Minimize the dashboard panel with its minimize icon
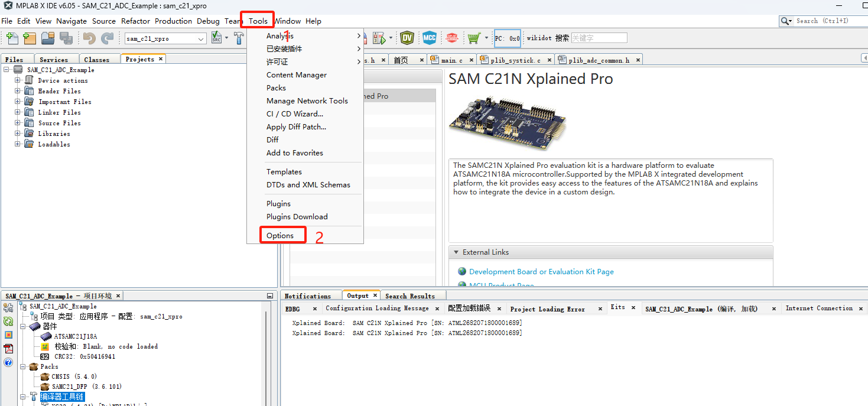868x406 pixels. [x=270, y=296]
